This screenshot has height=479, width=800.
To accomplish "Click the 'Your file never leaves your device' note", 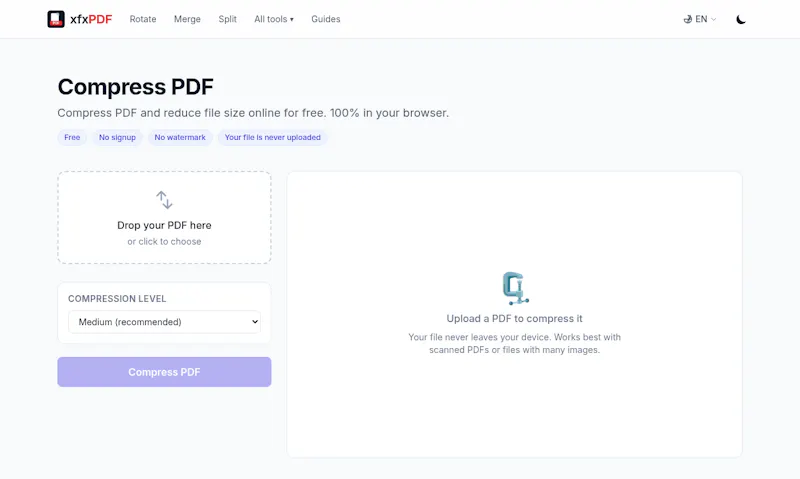I will point(514,343).
